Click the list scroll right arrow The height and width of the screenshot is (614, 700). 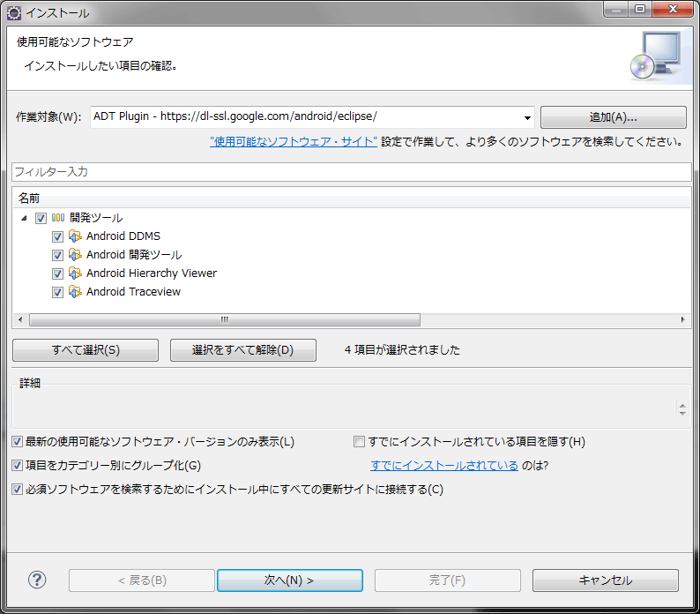point(682,319)
